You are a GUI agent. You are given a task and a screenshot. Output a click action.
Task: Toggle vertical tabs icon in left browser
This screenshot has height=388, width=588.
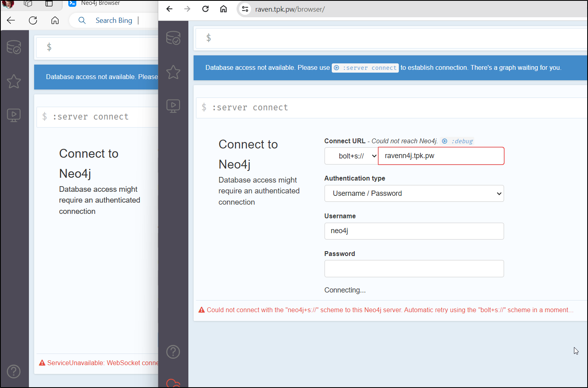coord(49,4)
